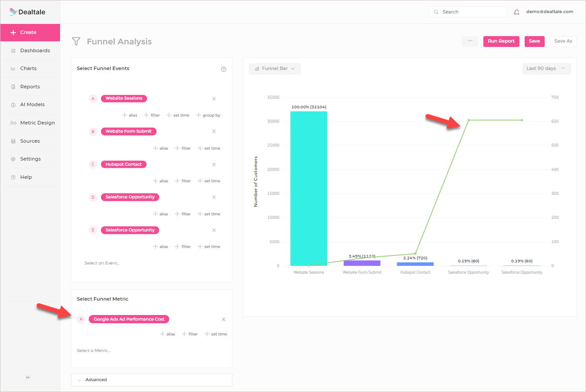
Task: Open Dashboards in the sidebar
Action: [30, 50]
